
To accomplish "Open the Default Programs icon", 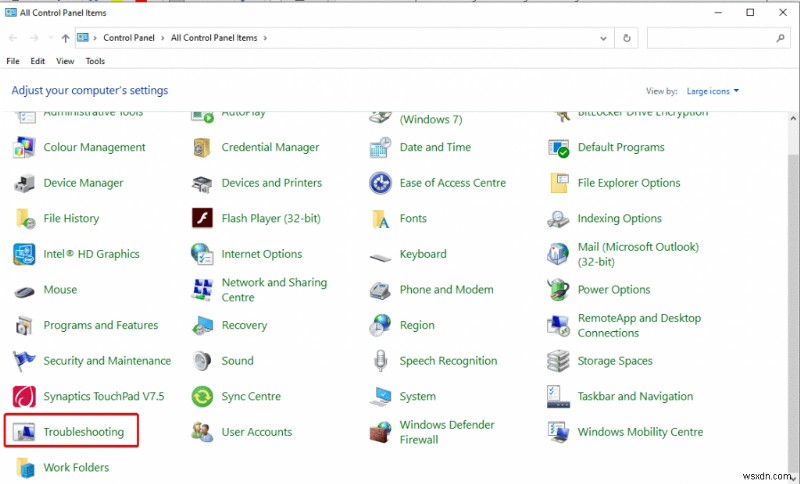I will (558, 147).
